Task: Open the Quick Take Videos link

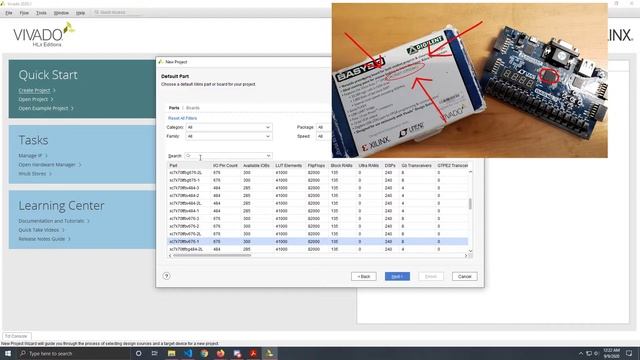Action: click(x=39, y=230)
